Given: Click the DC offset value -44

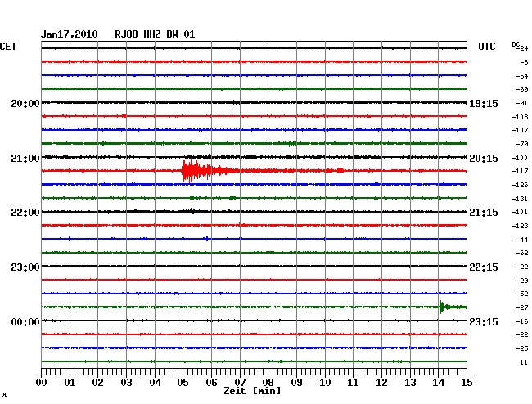Looking at the screenshot, I should coord(522,240).
